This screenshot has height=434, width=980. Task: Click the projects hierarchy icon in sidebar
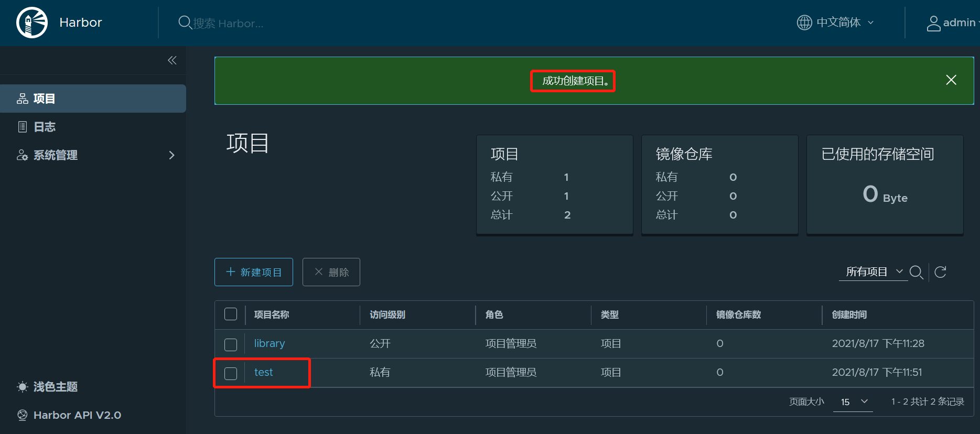(23, 99)
